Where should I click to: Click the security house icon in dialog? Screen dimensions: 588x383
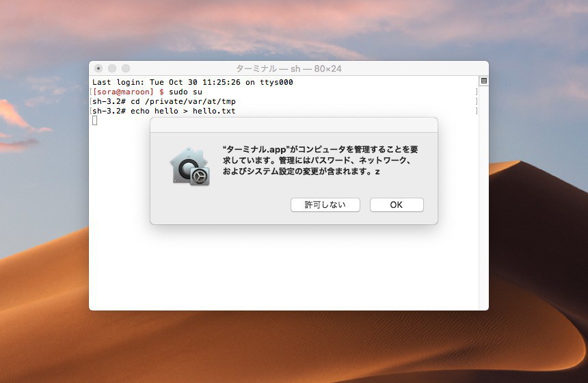pyautogui.click(x=190, y=166)
